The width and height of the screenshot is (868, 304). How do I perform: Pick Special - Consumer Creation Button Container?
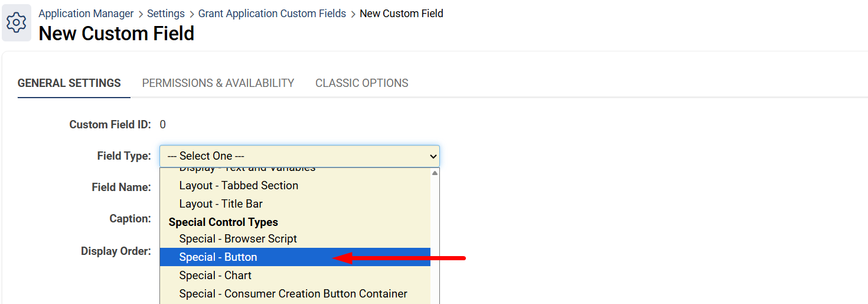(295, 294)
